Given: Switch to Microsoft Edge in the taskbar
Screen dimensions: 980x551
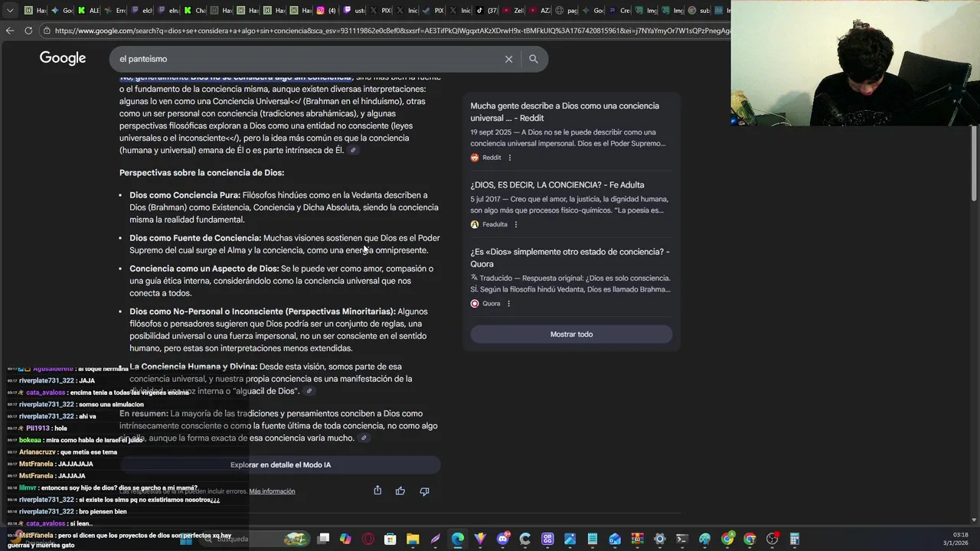Looking at the screenshot, I should (x=458, y=539).
